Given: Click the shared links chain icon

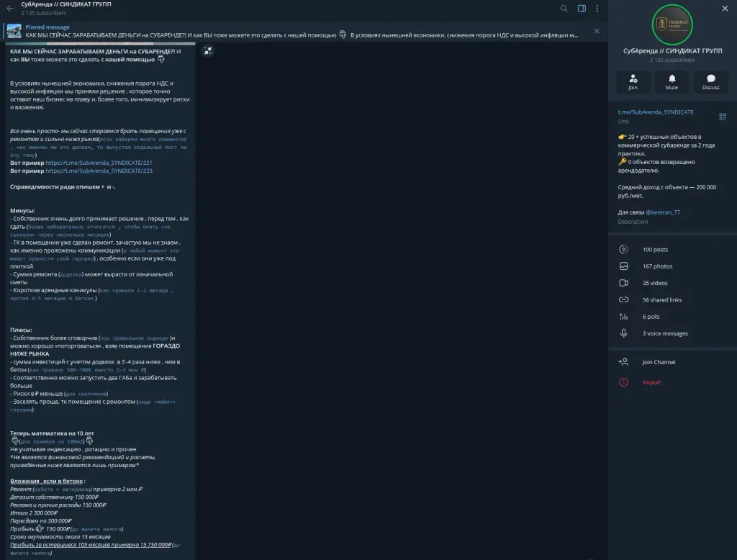Looking at the screenshot, I should 624,300.
